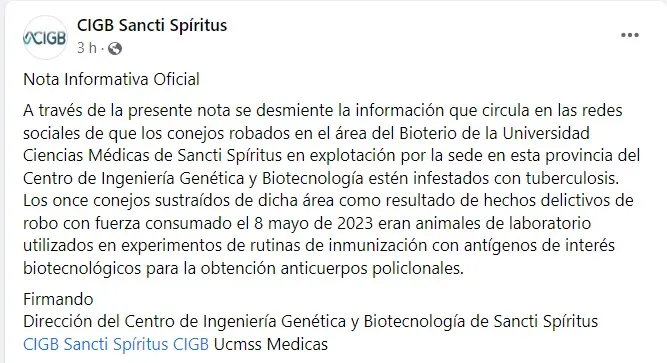
Task: Click the 'Nota Informativa Oficial' heading
Action: (111, 80)
